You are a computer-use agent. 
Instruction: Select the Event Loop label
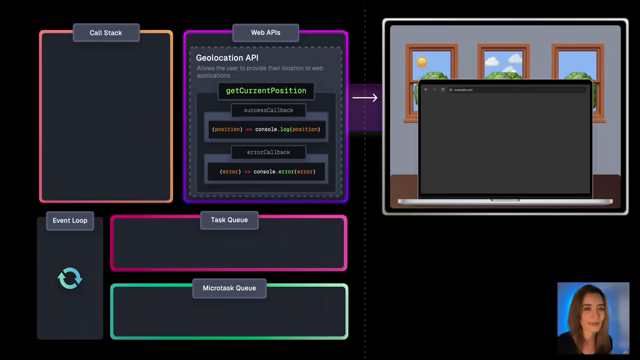pos(70,220)
